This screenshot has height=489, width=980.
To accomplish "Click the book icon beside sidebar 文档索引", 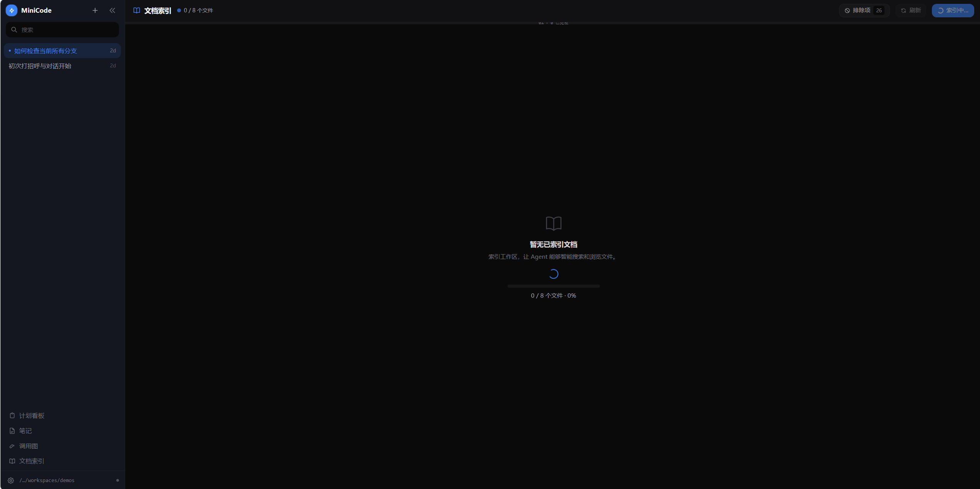I will (x=12, y=461).
